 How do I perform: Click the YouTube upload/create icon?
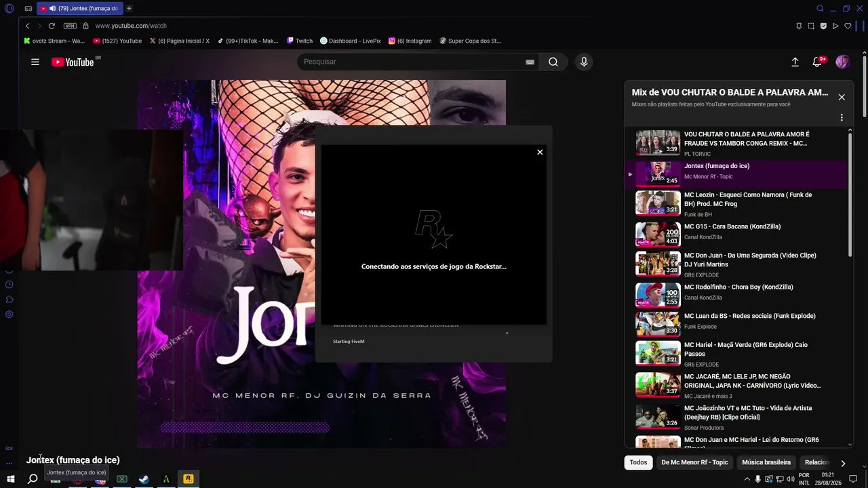click(x=795, y=62)
